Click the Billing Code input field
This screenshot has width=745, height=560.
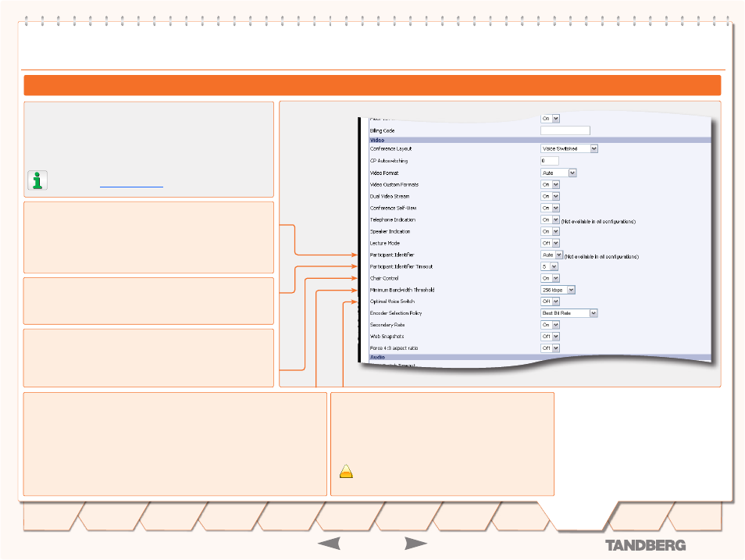tap(565, 130)
